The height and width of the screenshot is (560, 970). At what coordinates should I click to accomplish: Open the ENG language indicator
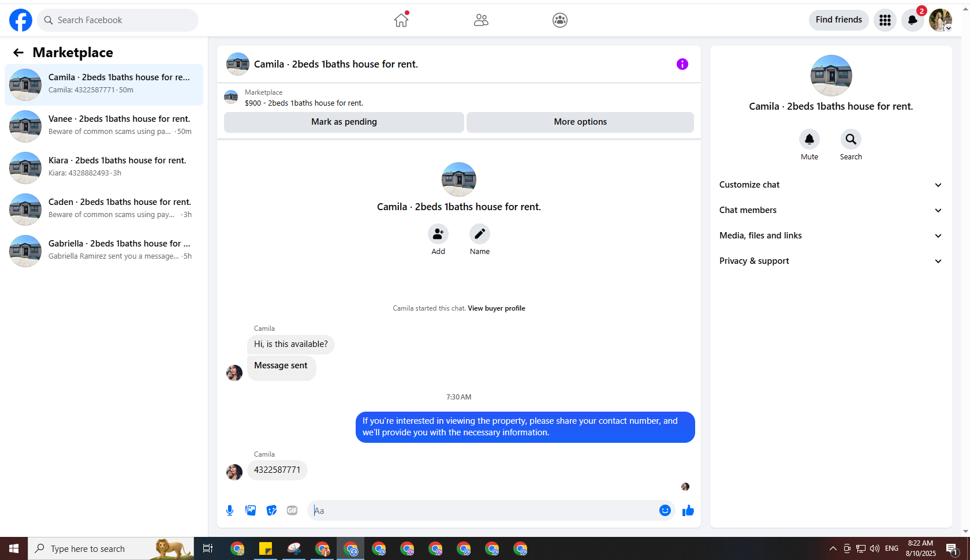[x=892, y=548]
